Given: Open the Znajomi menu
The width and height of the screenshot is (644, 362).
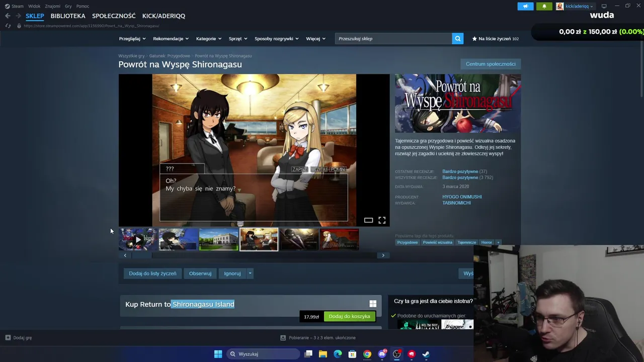Looking at the screenshot, I should (x=52, y=6).
